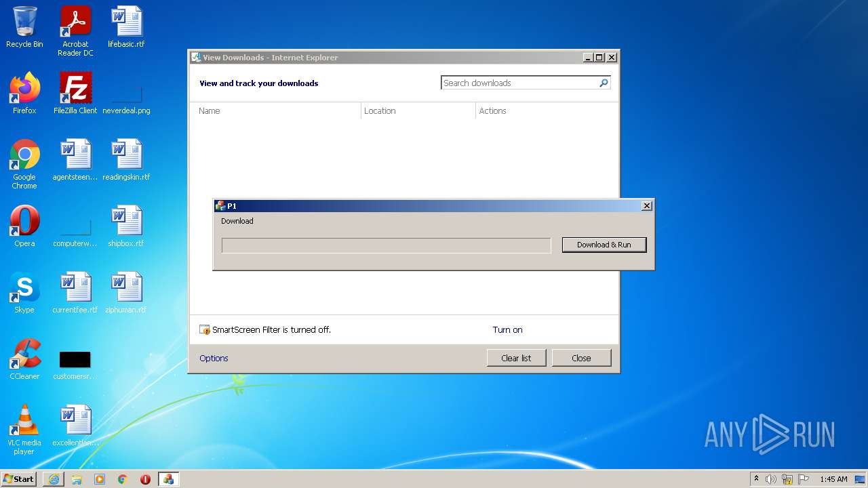Open Firefox desktop shortcut
Screen dimensions: 868x488
coord(24,94)
